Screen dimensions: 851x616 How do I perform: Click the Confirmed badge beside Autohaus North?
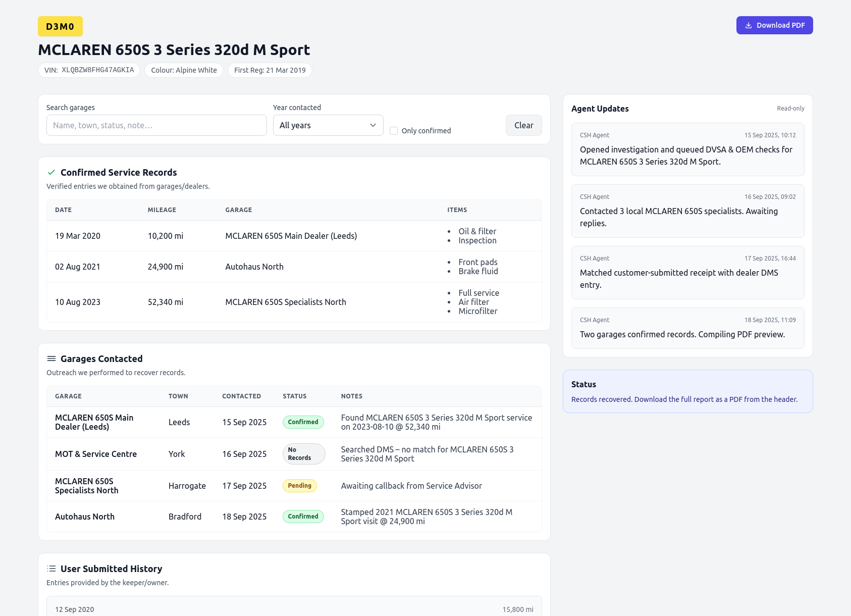[x=303, y=516]
